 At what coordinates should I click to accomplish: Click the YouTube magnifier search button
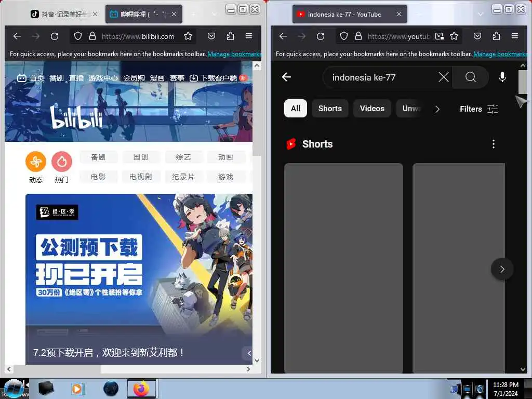pyautogui.click(x=471, y=77)
